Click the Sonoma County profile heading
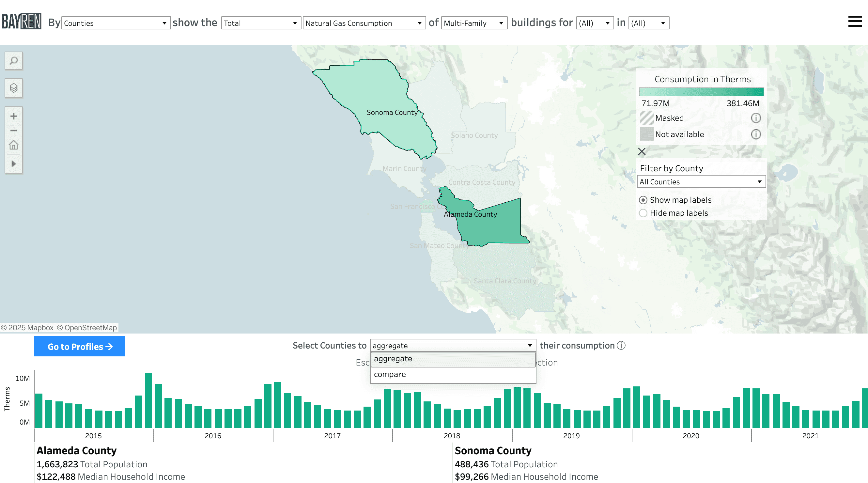This screenshot has width=868, height=483. click(x=493, y=451)
